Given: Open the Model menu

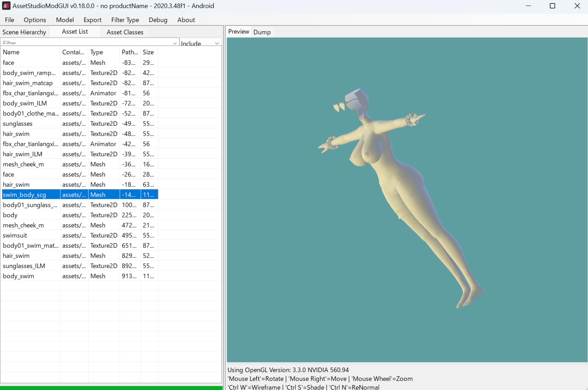Looking at the screenshot, I should 65,20.
